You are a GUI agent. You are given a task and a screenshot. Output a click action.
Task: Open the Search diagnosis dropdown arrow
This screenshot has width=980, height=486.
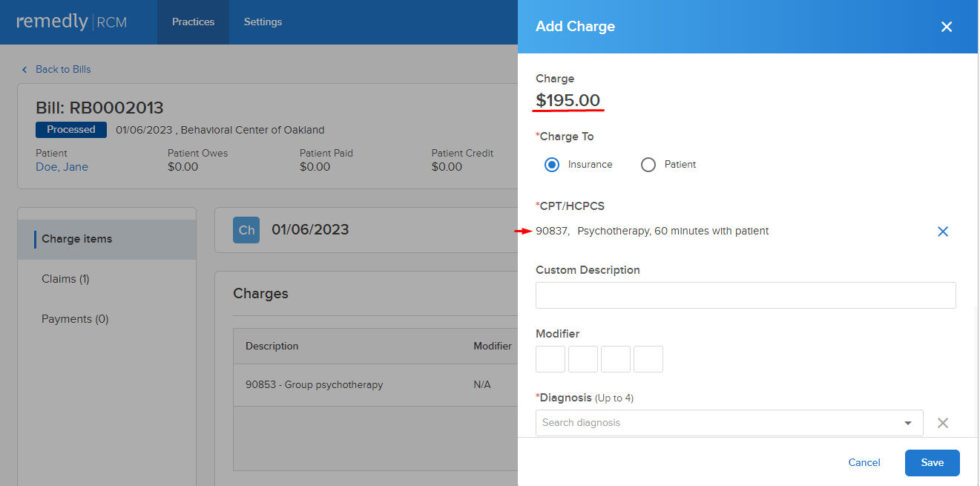click(x=908, y=423)
